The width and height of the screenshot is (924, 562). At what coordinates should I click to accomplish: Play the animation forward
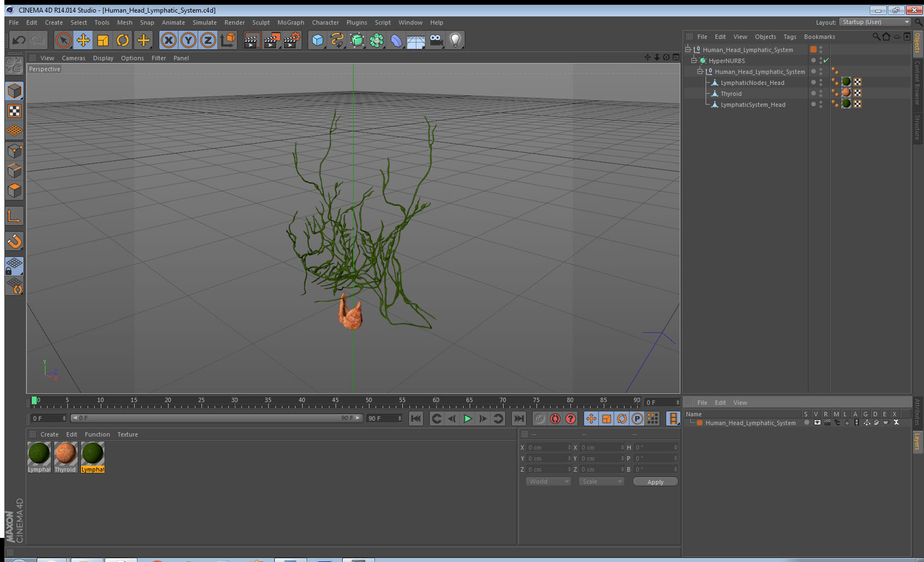pos(467,418)
